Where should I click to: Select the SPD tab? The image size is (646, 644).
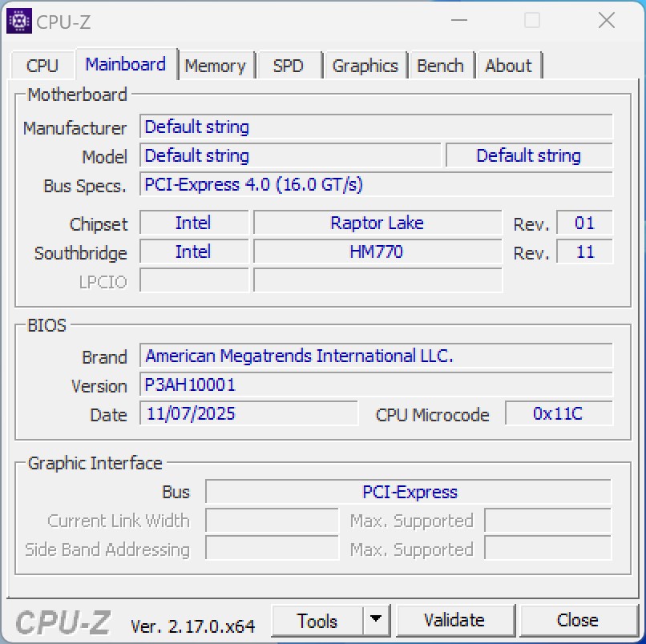pos(289,65)
